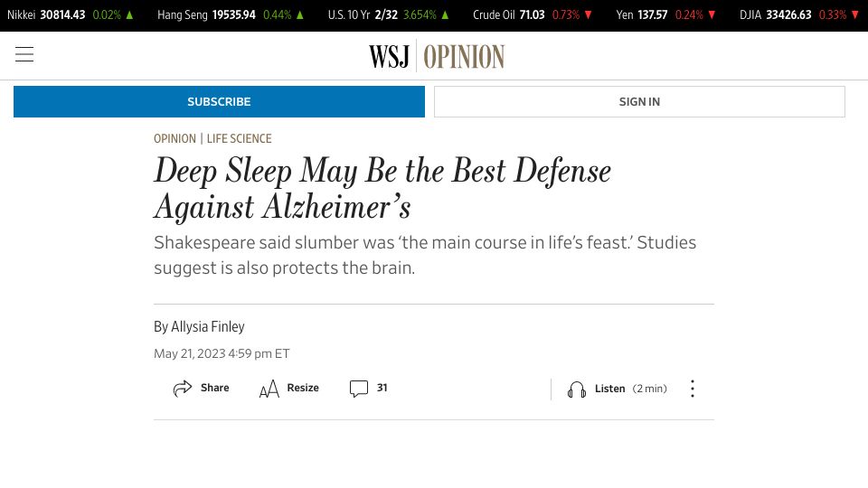This screenshot has height=488, width=868.
Task: Click the blue Subscribe button
Action: point(219,102)
